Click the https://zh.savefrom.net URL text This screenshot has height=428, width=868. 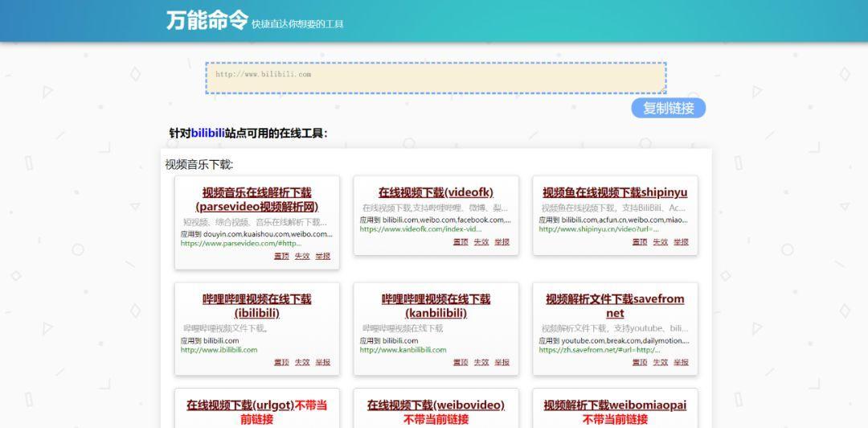pyautogui.click(x=600, y=350)
